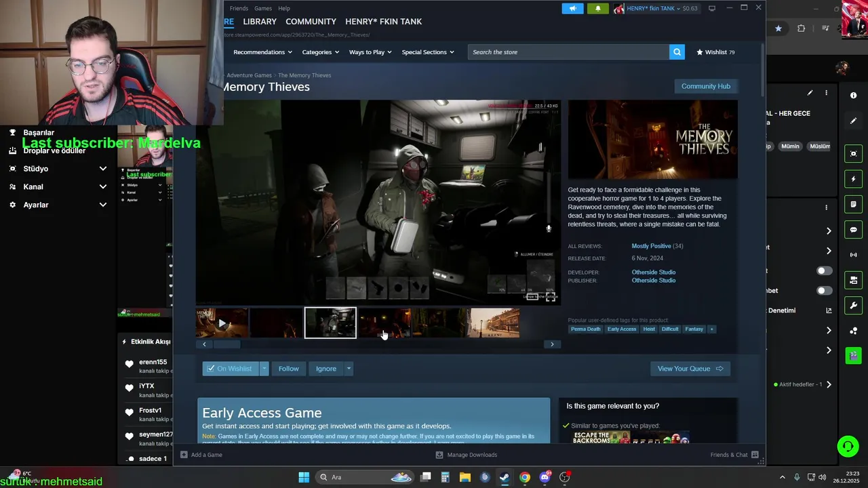
Task: Expand Aktif hedefler - 1 chevron
Action: pos(829,384)
